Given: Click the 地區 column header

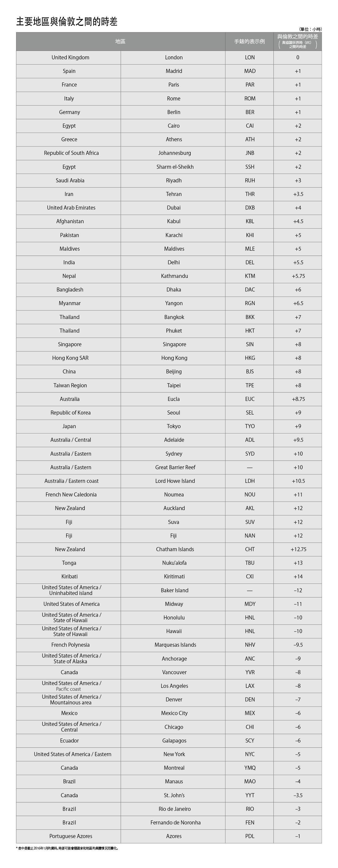Looking at the screenshot, I should coord(120,41).
